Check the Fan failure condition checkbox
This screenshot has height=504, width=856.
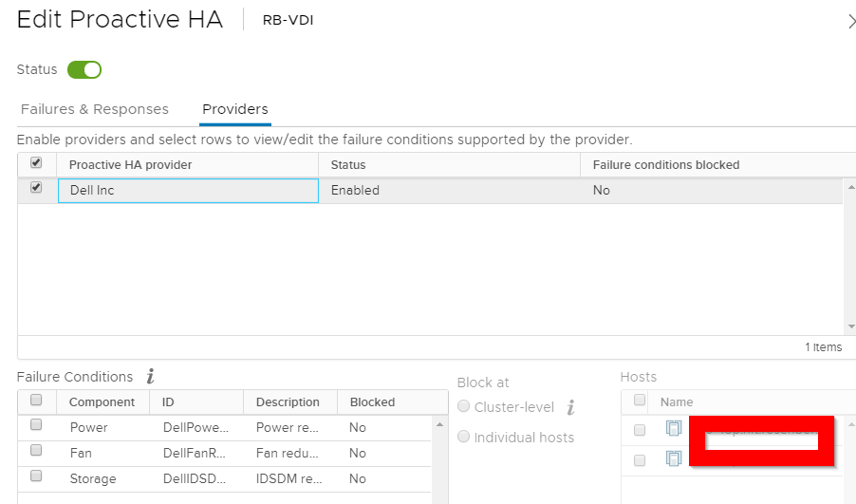[x=36, y=450]
